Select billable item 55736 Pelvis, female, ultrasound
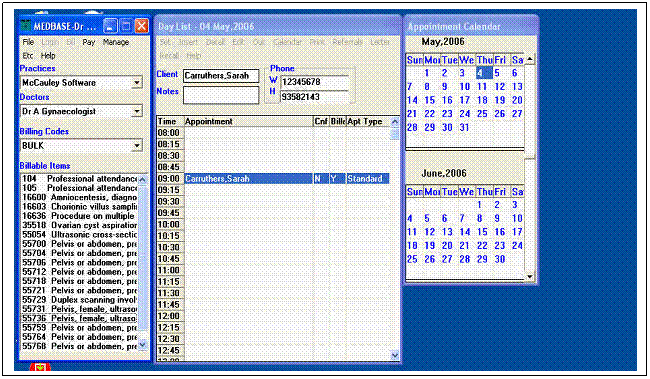The image size is (650, 379). pos(79,318)
